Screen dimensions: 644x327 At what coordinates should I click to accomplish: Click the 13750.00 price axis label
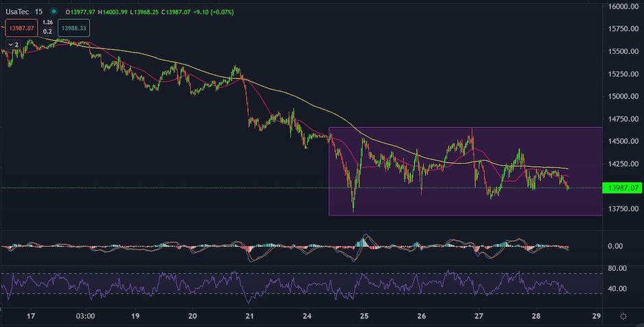[623, 209]
